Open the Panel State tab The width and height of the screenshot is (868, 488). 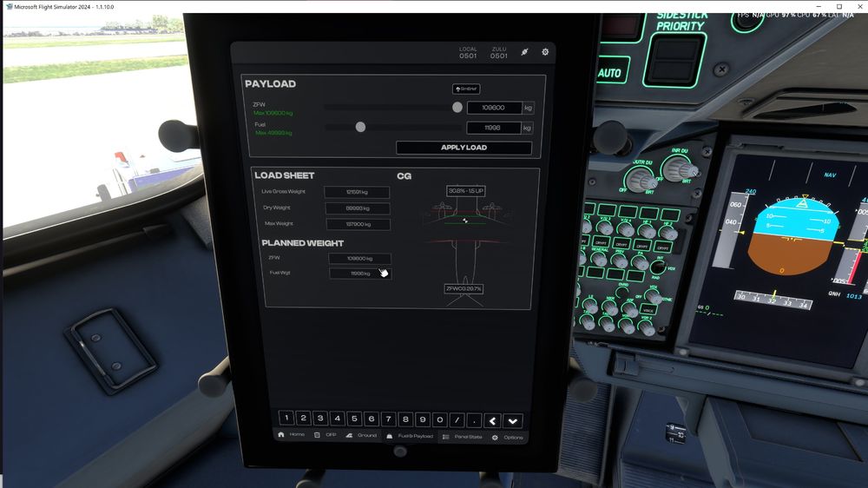pos(462,436)
